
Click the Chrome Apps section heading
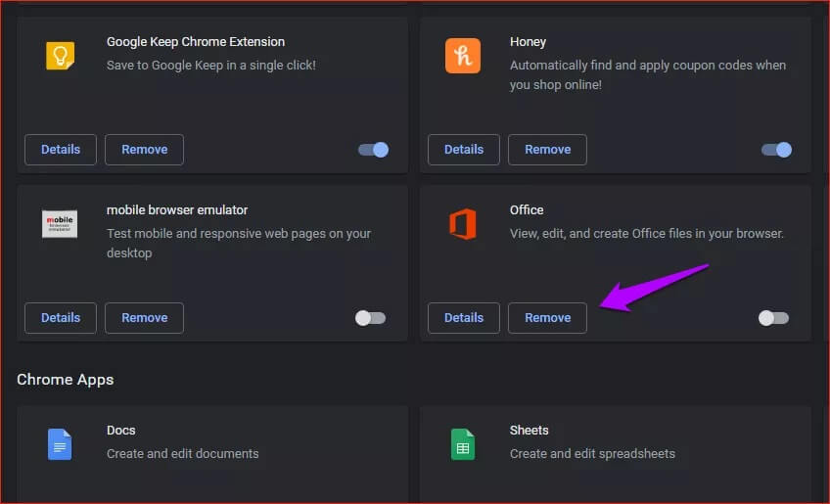tap(66, 379)
